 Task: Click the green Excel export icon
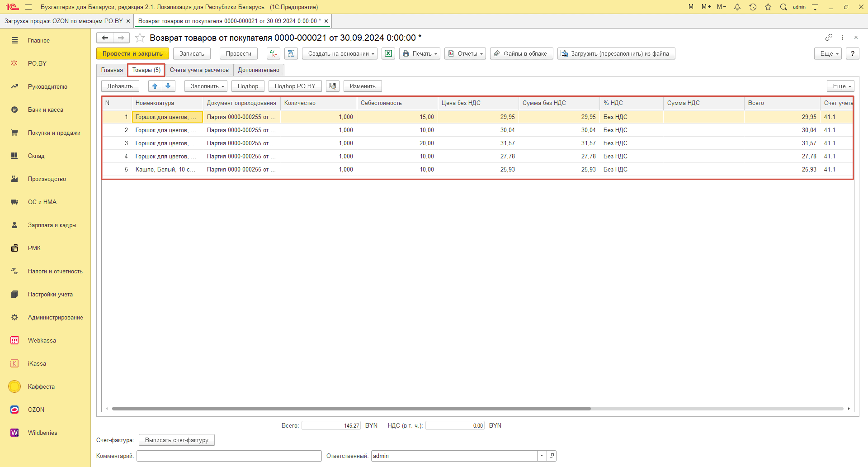pyautogui.click(x=388, y=53)
